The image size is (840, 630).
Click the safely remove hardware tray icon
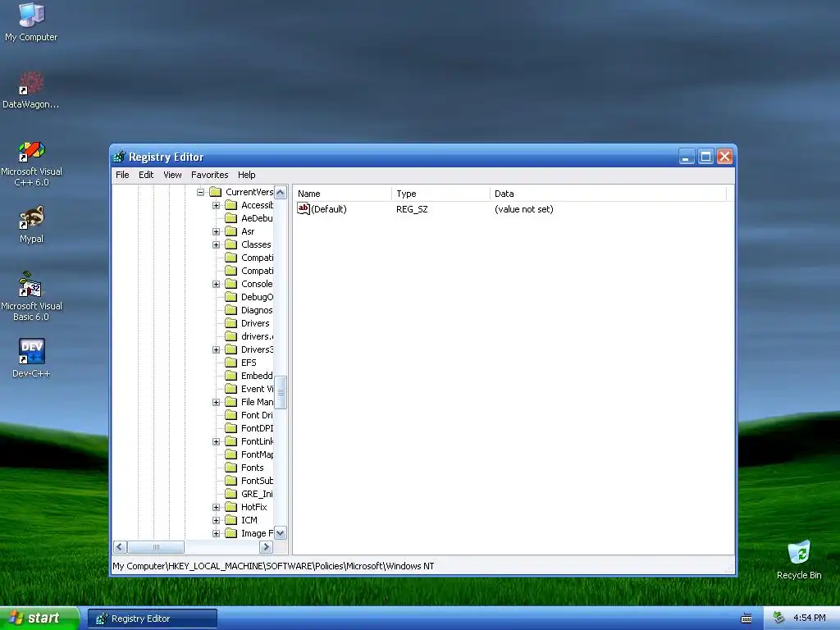(x=779, y=619)
